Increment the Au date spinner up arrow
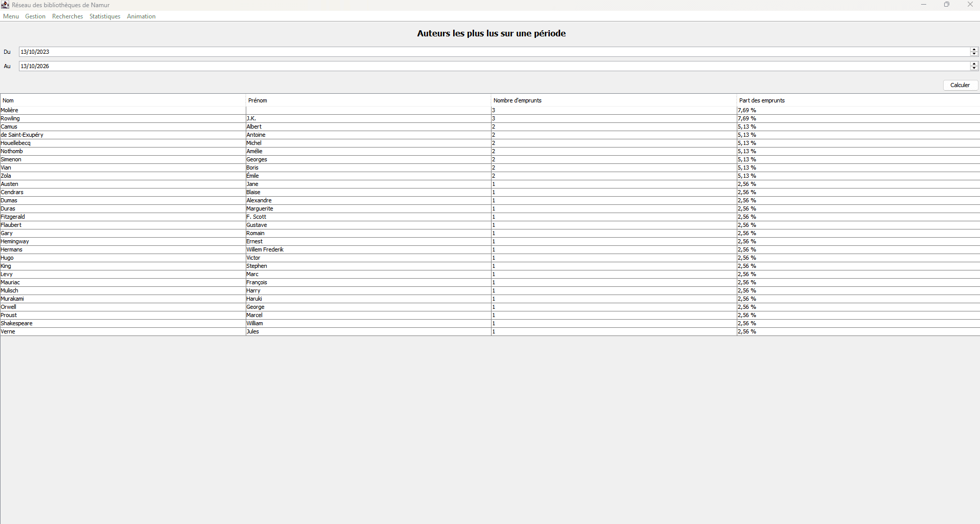Viewport: 980px width, 524px height. [x=974, y=64]
